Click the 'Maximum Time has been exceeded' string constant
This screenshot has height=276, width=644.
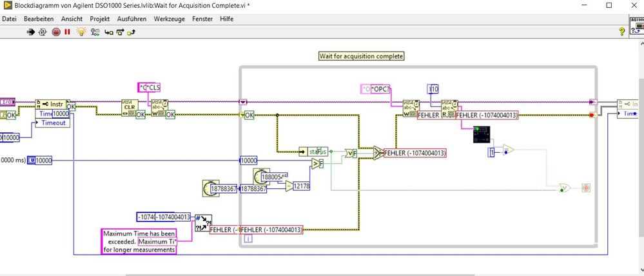click(x=139, y=241)
